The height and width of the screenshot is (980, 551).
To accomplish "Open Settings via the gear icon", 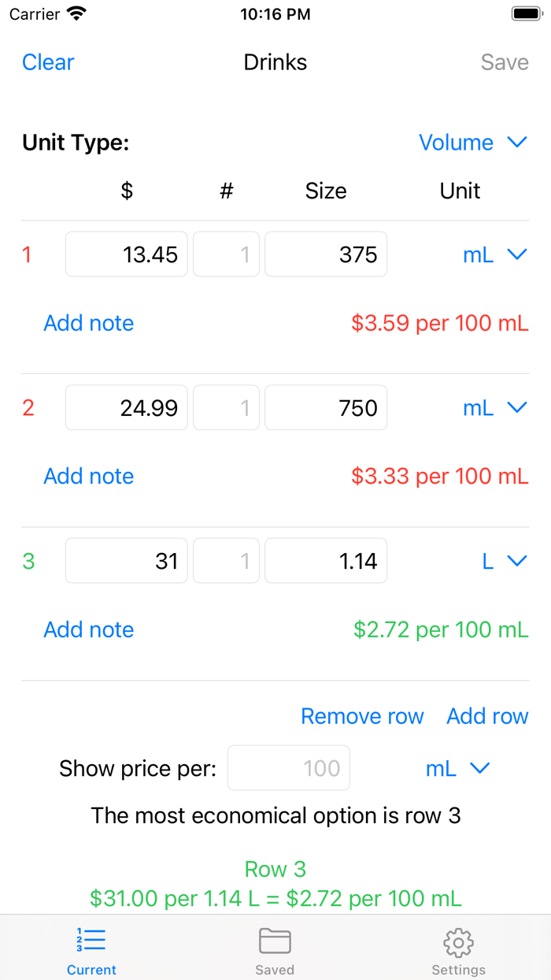I will (x=458, y=942).
